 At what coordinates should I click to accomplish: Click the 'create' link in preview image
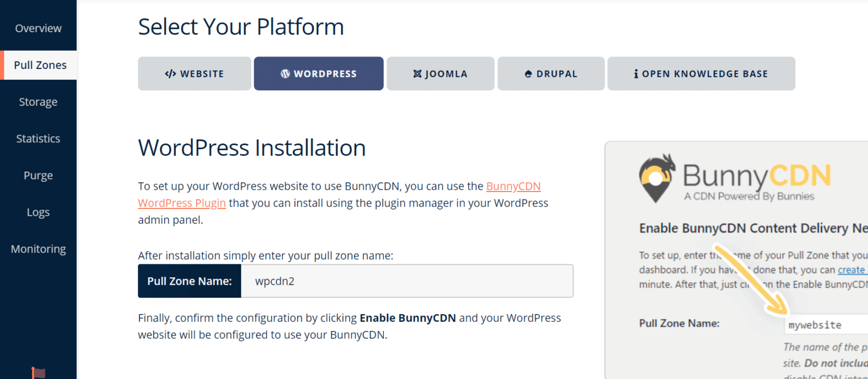(852, 270)
